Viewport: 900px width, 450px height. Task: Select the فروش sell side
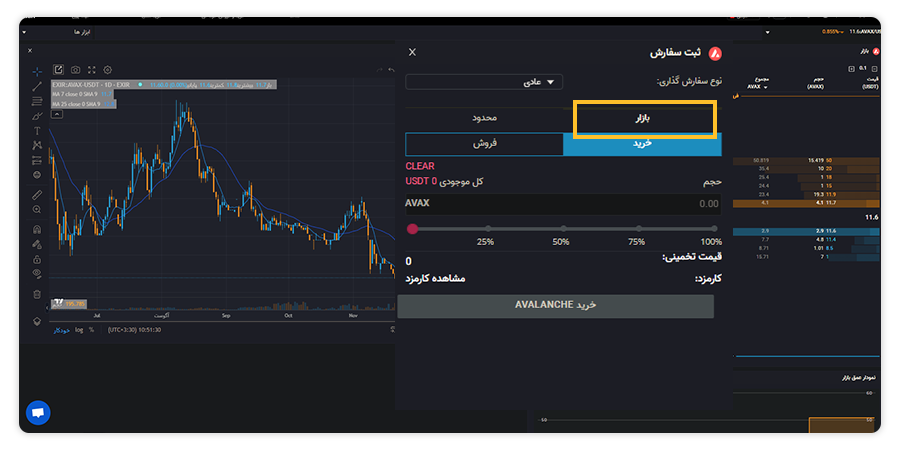pyautogui.click(x=484, y=144)
